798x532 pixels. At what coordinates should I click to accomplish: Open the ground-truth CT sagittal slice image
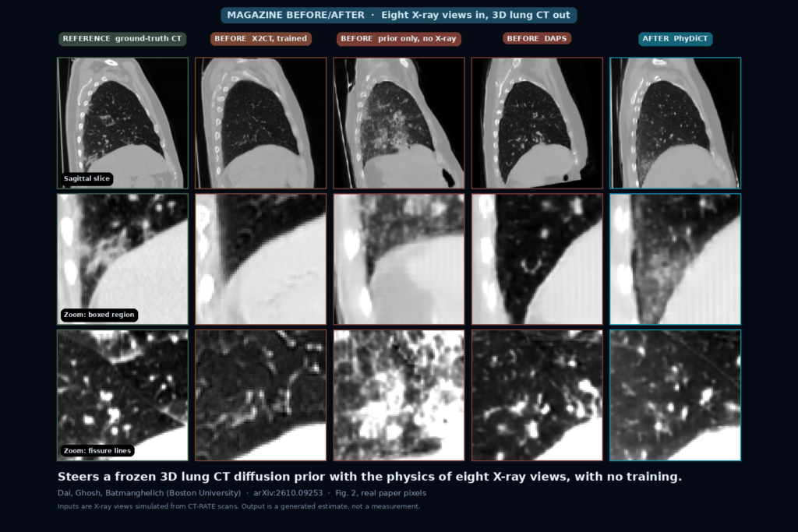point(122,123)
